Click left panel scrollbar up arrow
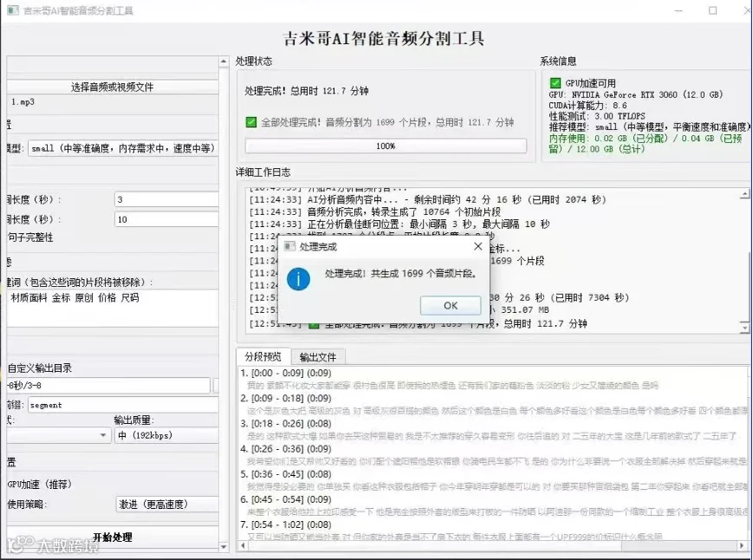753x560 pixels. [224, 62]
